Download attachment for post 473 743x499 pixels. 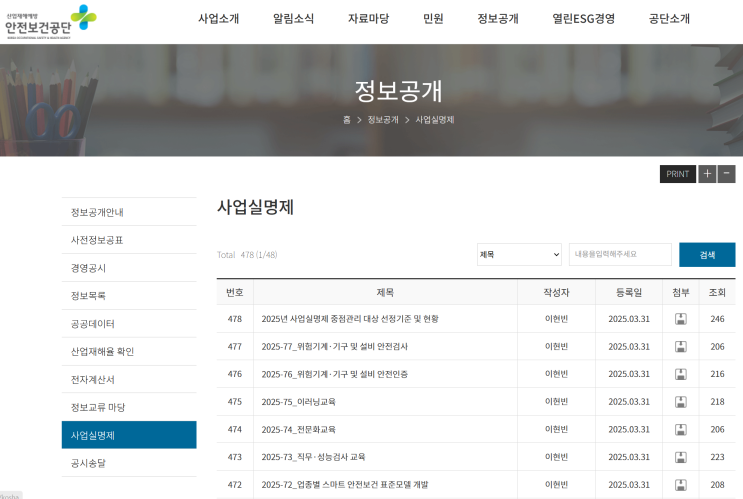coord(680,457)
